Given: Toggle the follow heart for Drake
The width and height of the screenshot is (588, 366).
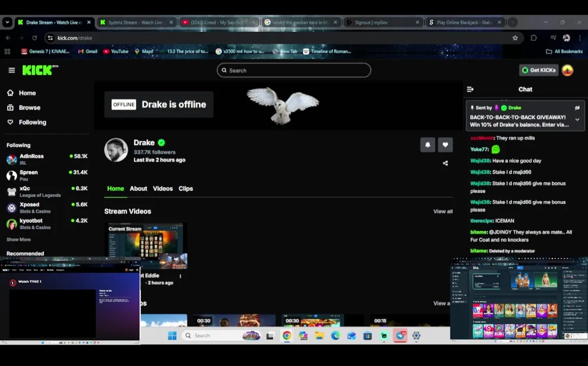Looking at the screenshot, I should point(445,145).
